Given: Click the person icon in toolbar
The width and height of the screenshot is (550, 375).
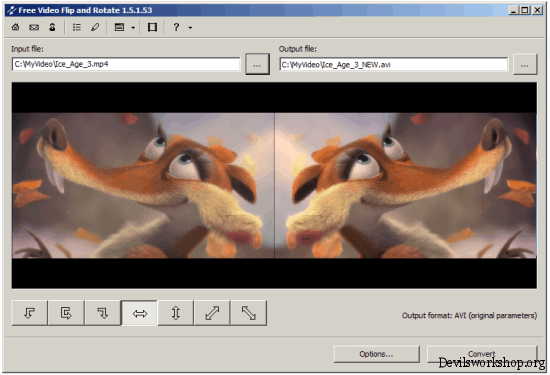Looking at the screenshot, I should (52, 27).
